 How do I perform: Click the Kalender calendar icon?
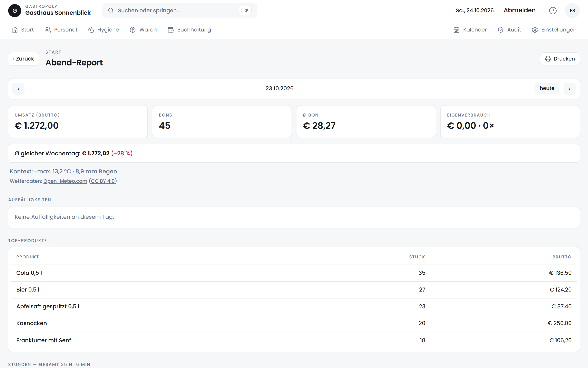[457, 30]
